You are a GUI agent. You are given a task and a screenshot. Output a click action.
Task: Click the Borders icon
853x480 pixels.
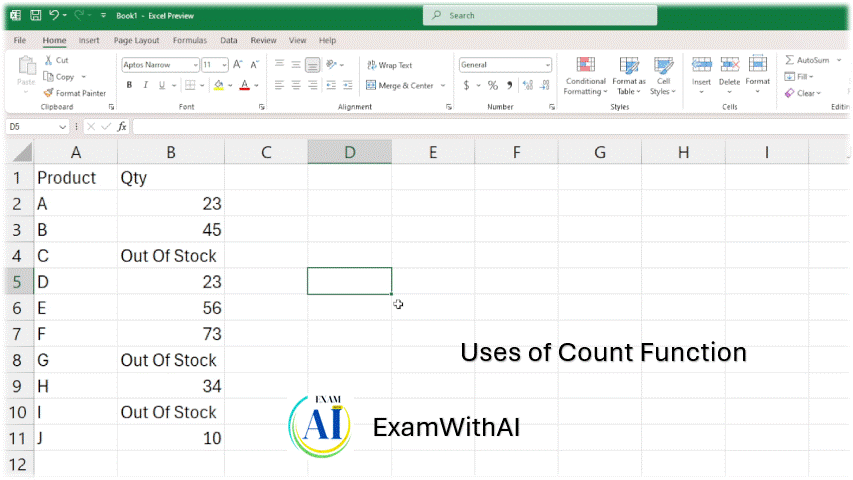pos(190,85)
